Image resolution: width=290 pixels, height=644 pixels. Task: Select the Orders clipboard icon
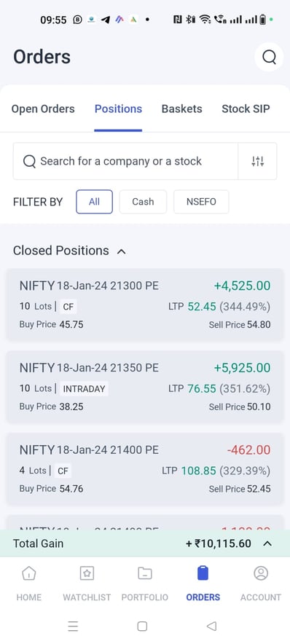[203, 573]
